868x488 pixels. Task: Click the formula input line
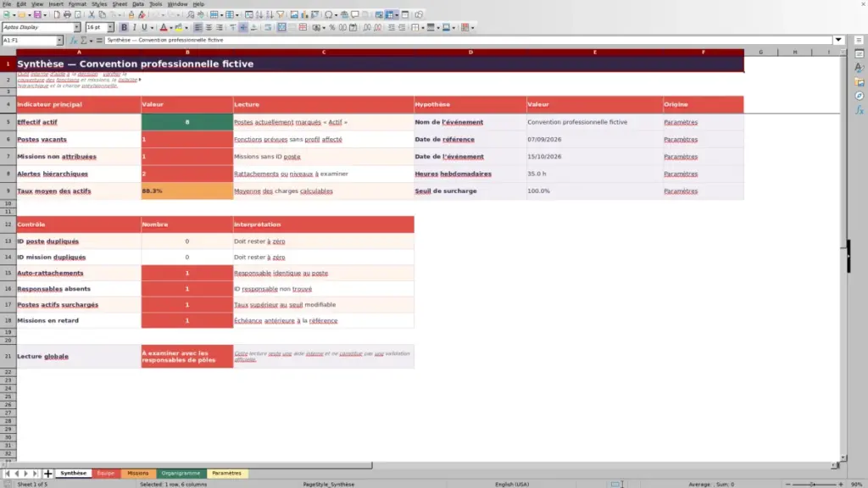pyautogui.click(x=468, y=41)
